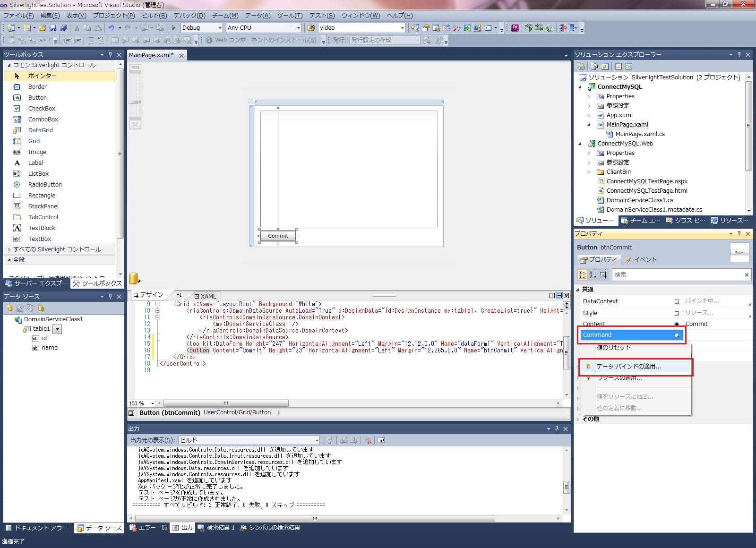Click horizontal split view icon in designer
The image size is (756, 548).
pos(559,296)
